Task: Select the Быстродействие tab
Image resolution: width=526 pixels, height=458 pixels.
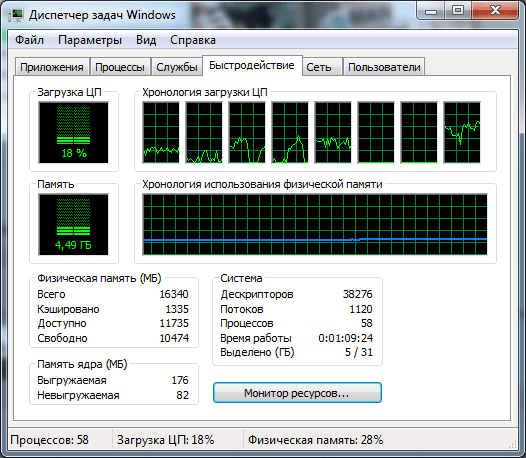Action: click(252, 65)
